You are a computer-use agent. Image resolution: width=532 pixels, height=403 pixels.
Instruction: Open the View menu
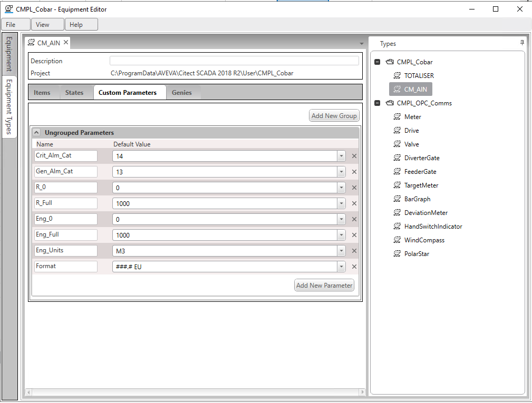(x=47, y=24)
